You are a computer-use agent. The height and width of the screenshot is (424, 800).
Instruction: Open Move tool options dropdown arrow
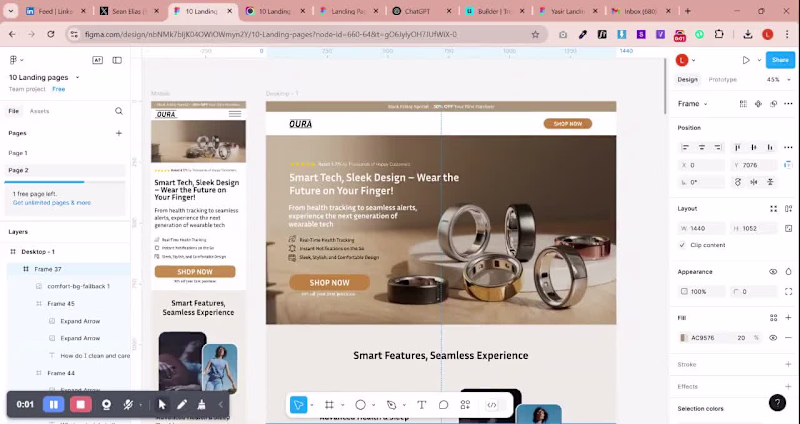[x=312, y=405]
